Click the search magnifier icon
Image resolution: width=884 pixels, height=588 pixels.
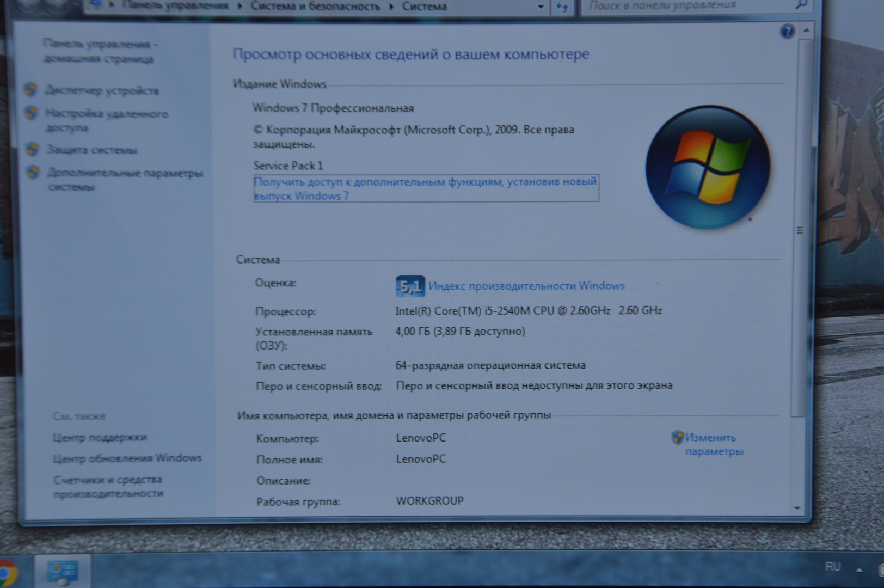(801, 5)
